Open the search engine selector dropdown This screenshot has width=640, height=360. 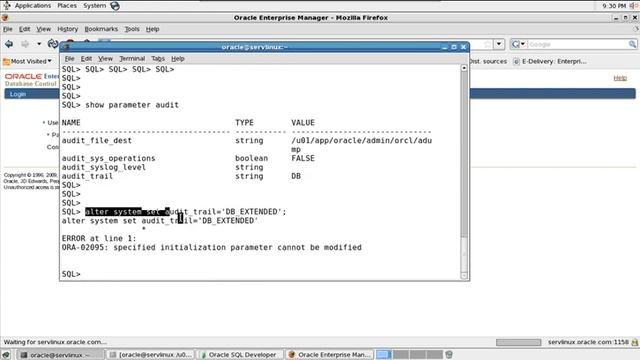(x=518, y=44)
